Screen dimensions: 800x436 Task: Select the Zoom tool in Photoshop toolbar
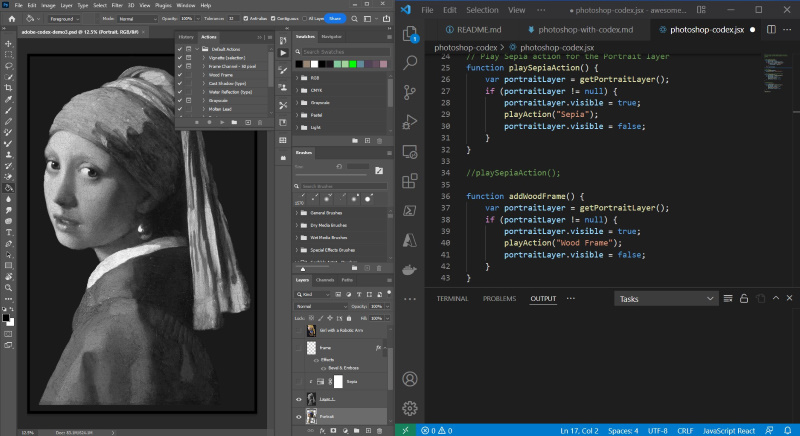[x=8, y=288]
